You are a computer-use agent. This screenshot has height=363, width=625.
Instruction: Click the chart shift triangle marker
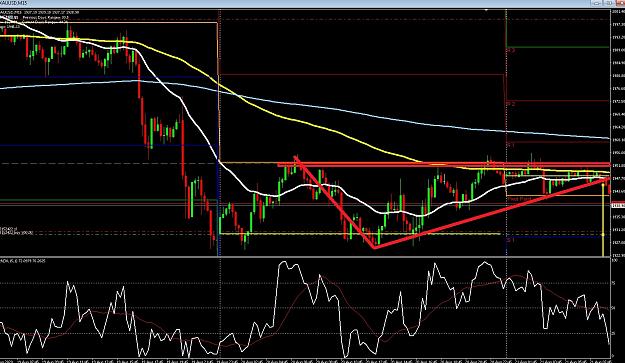coord(486,10)
